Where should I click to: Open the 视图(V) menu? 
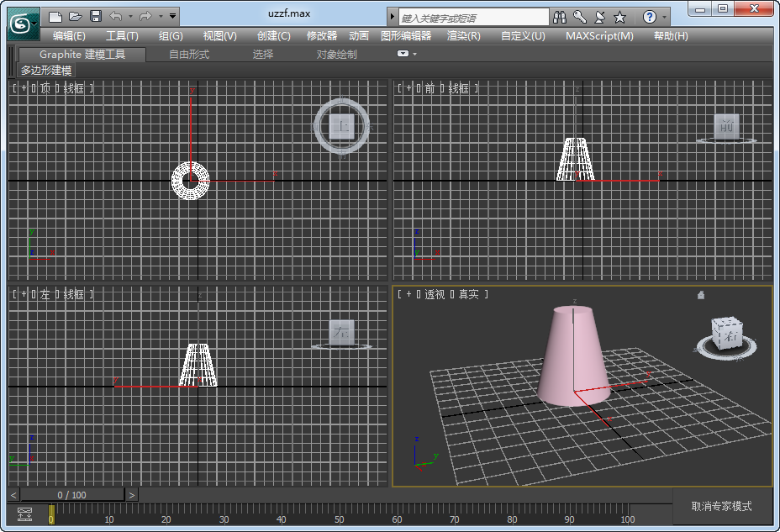[x=220, y=36]
